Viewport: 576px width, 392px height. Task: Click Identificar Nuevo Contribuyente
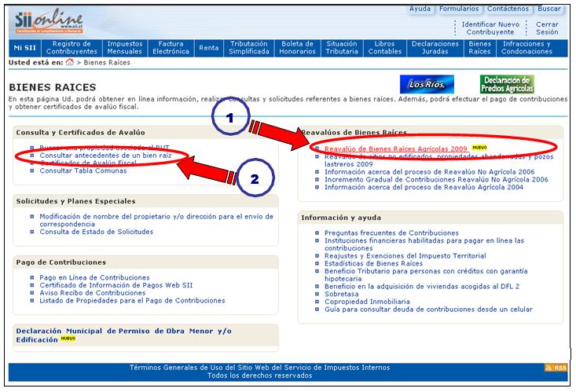click(490, 28)
